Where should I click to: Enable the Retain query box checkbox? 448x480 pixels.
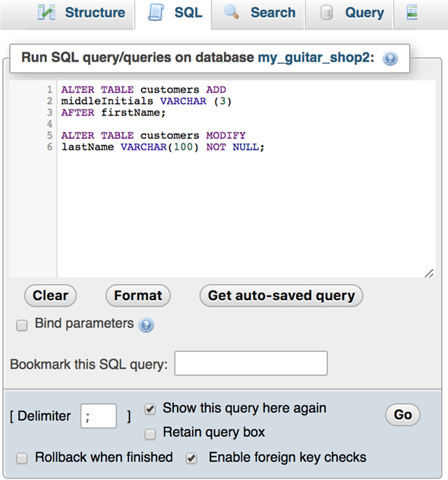tap(150, 434)
